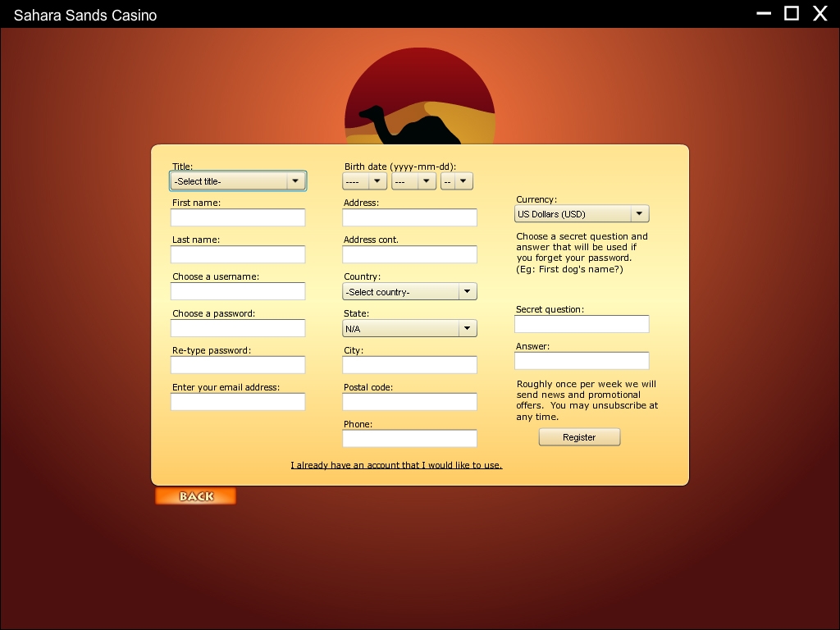This screenshot has height=630, width=840.
Task: Focus the email address field
Action: point(238,402)
